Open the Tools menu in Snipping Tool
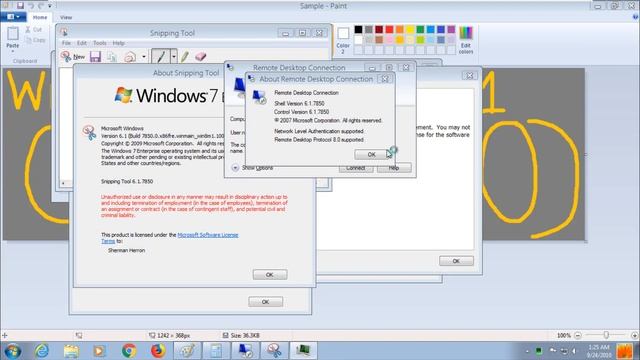Viewport: 640px width, 360px height. [x=100, y=43]
